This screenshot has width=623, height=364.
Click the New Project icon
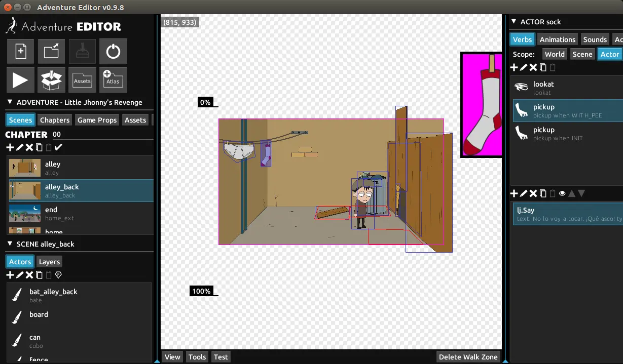click(x=20, y=52)
